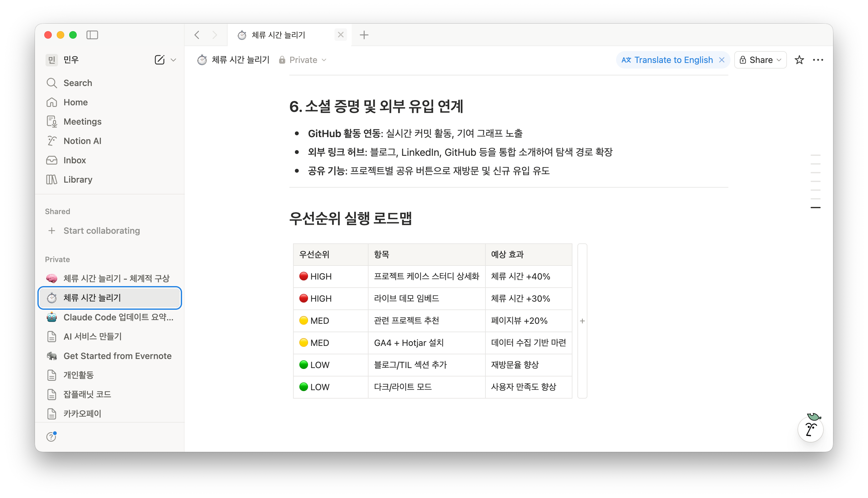Open Library in the sidebar
Viewport: 868px width, 498px height.
tap(109, 180)
